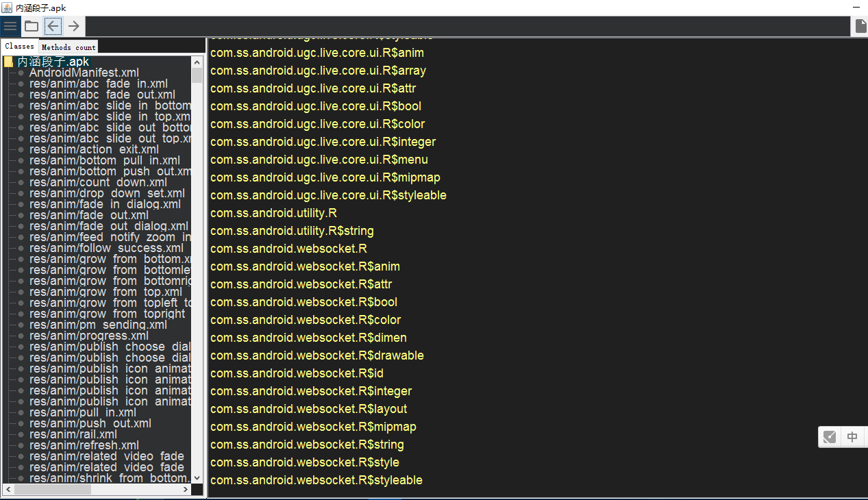Click the pen icon beside 中

[830, 437]
